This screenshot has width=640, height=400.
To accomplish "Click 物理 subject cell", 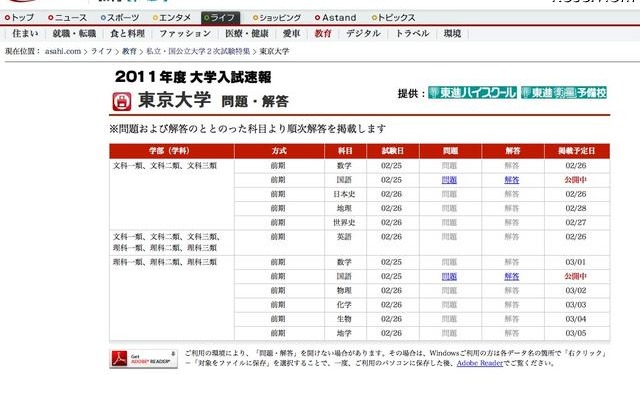I will (x=344, y=291).
